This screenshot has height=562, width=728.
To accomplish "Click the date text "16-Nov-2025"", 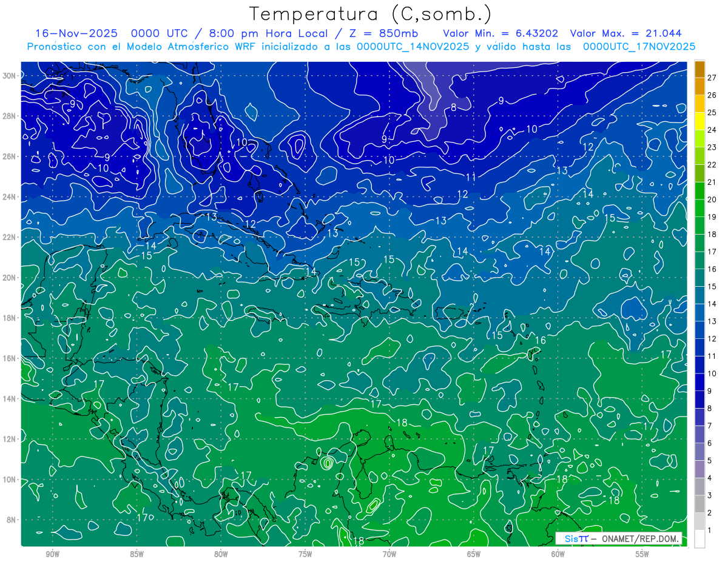I will click(x=76, y=33).
